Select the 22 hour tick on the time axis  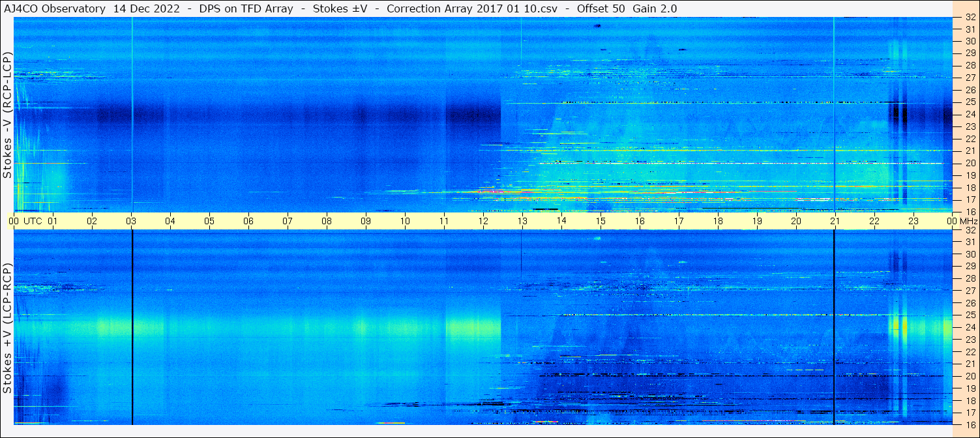tap(874, 221)
